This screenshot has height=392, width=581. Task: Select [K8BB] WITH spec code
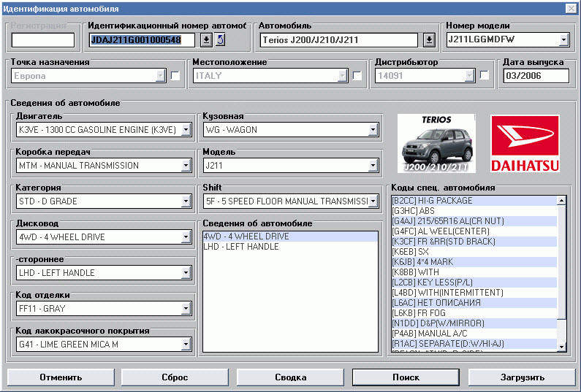(x=474, y=272)
